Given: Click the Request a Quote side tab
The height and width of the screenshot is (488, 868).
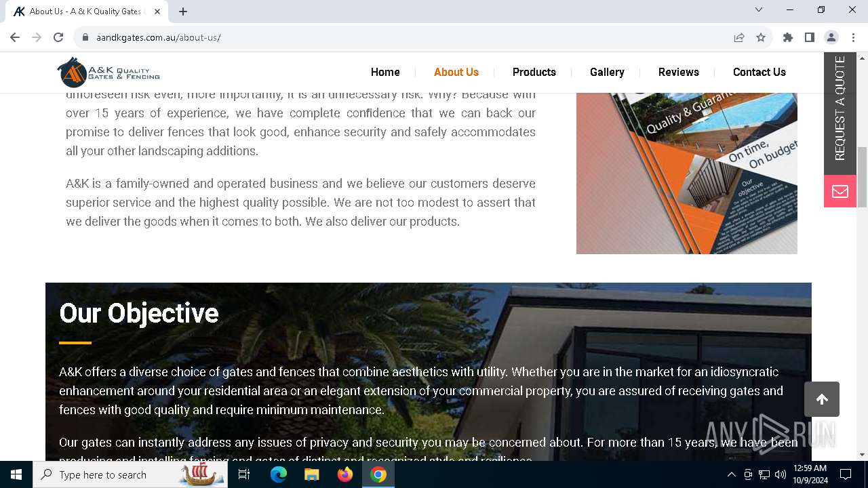Looking at the screenshot, I should click(x=840, y=113).
